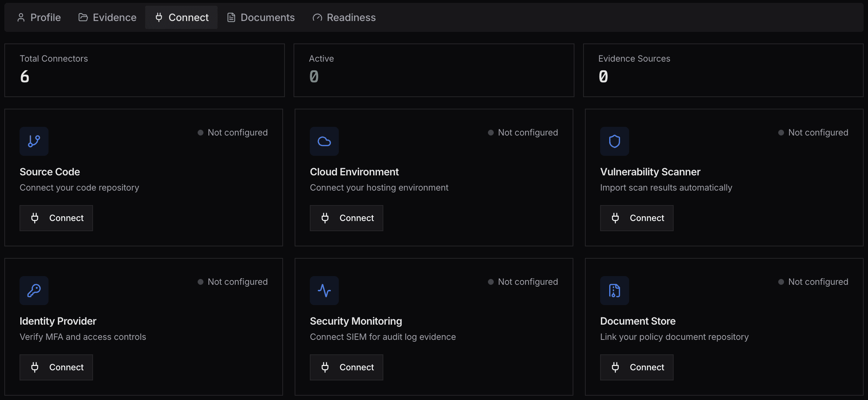Image resolution: width=868 pixels, height=400 pixels.
Task: Click the plug icon in Document Store Connect button
Action: tap(615, 367)
